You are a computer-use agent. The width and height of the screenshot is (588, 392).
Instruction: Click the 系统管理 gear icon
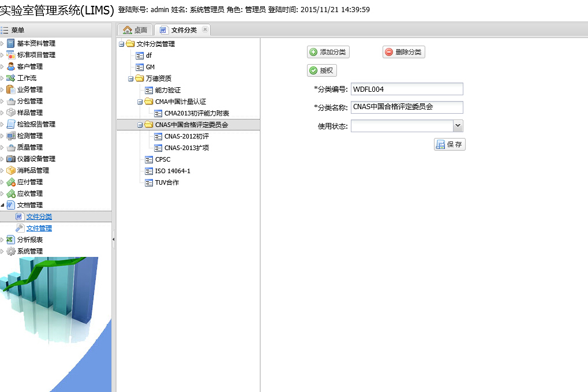pos(11,251)
